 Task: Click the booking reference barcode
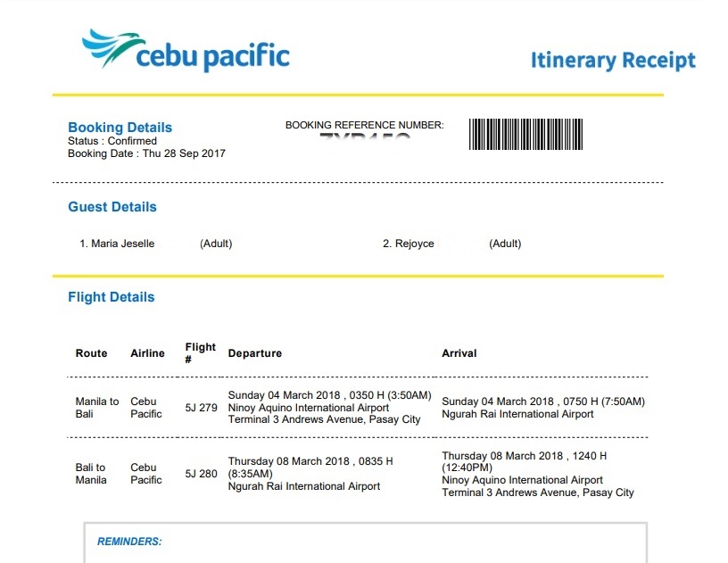[x=525, y=134]
